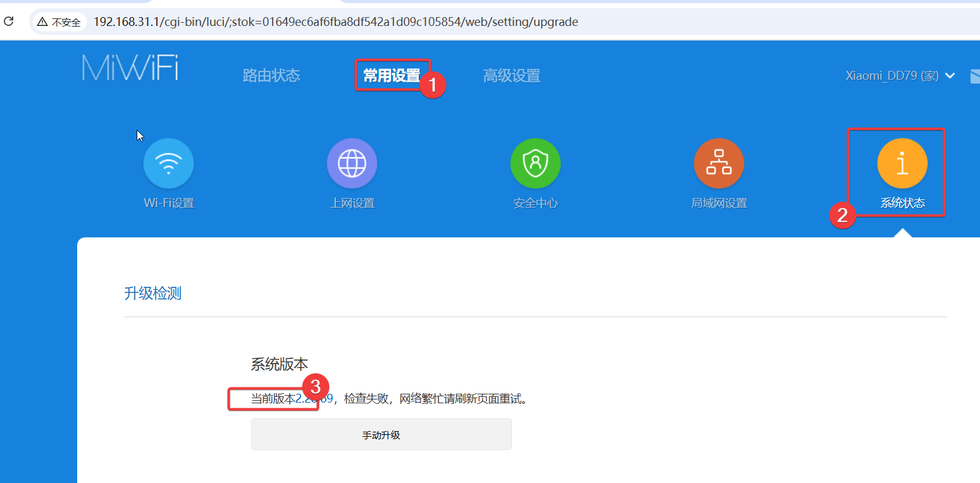Open the Wi-Fi设置 wireless icon
This screenshot has width=980, height=483.
coord(168,163)
